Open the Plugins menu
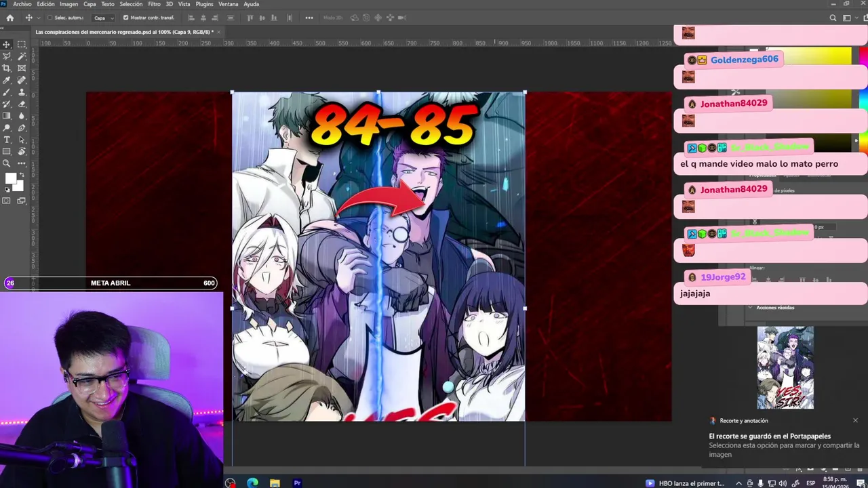Image resolution: width=868 pixels, height=488 pixels. coord(204,4)
